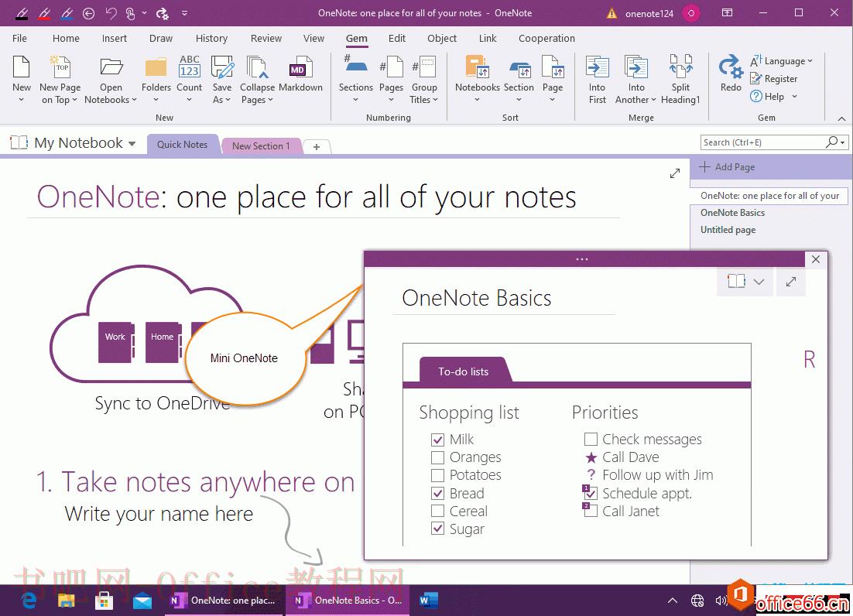Open the Mini OneNote notebook dropdown chevron
The width and height of the screenshot is (853, 616).
click(759, 282)
